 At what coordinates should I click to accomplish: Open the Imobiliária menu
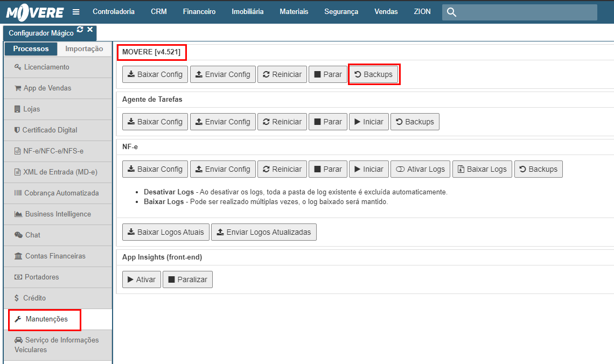click(x=247, y=12)
